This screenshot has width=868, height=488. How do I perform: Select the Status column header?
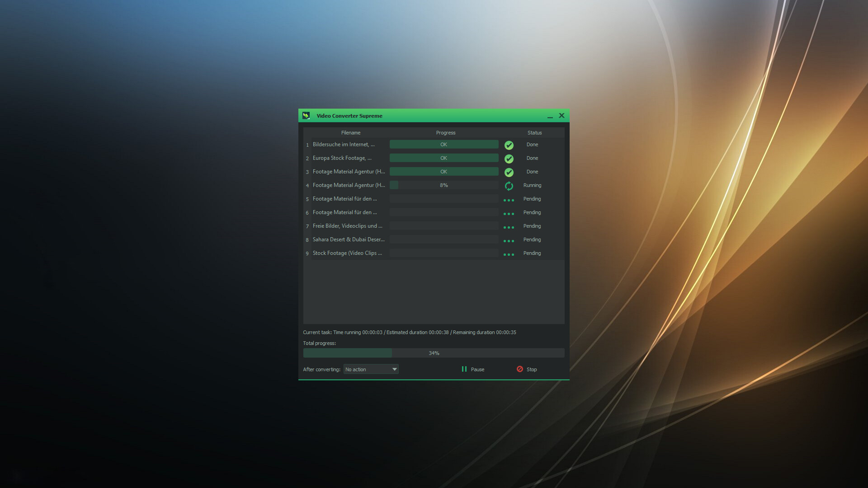click(x=534, y=132)
